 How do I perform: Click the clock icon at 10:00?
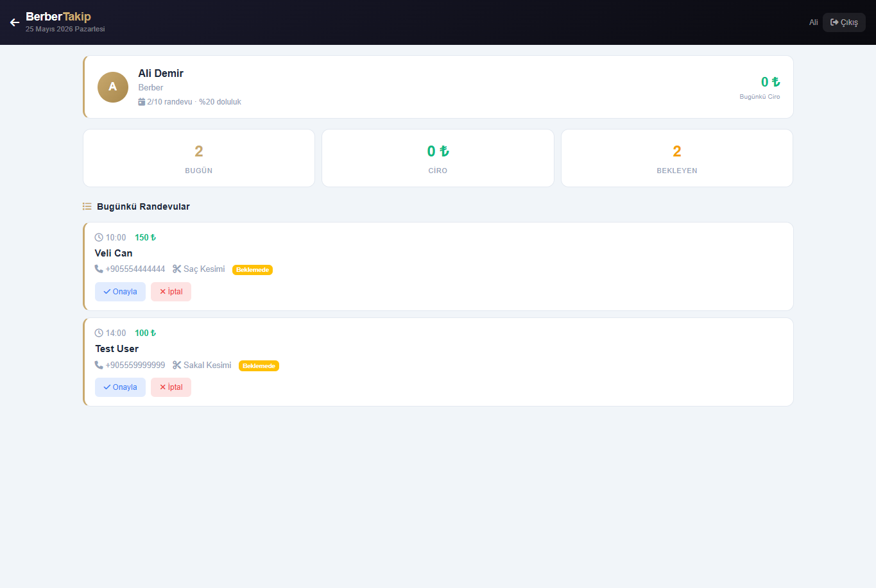pos(99,237)
